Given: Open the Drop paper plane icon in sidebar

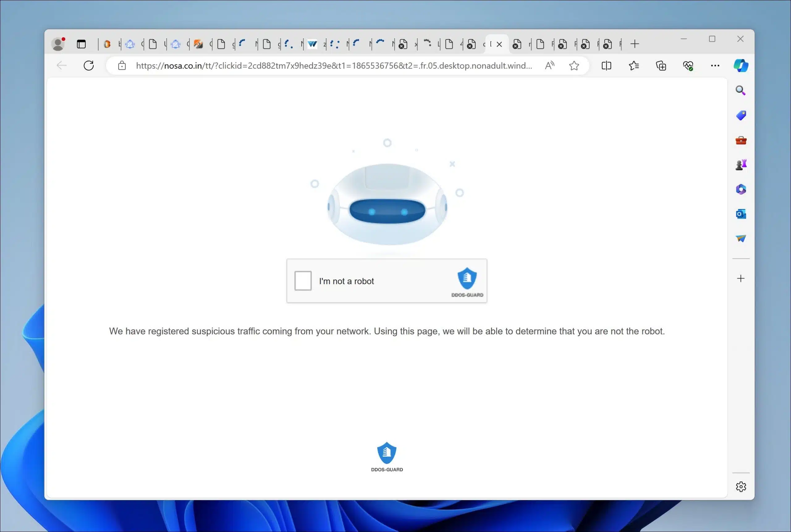Looking at the screenshot, I should coord(741,238).
